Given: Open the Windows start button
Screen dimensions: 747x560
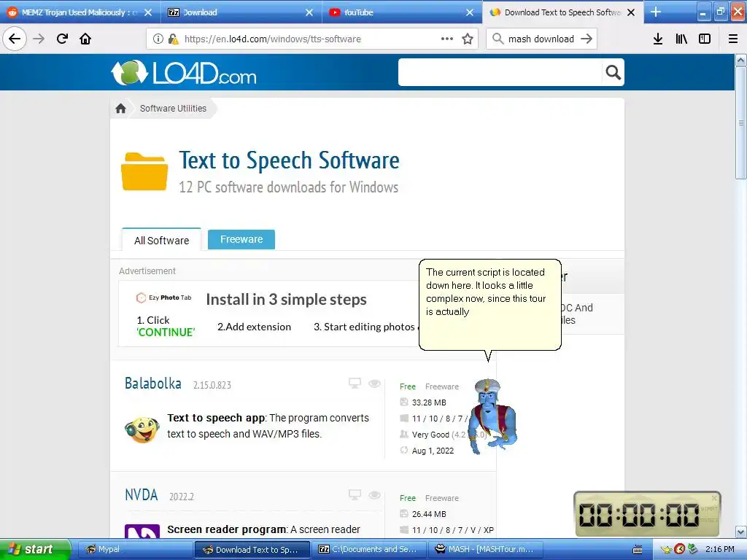Looking at the screenshot, I should point(34,549).
